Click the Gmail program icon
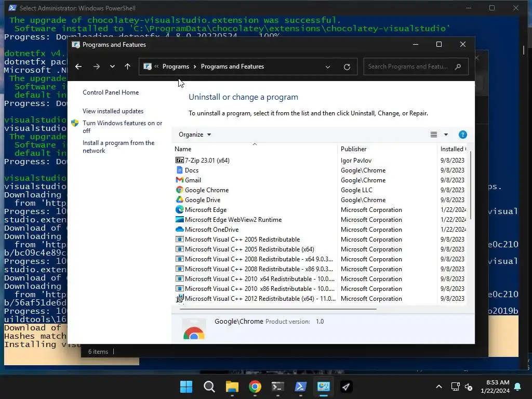 [x=179, y=180]
